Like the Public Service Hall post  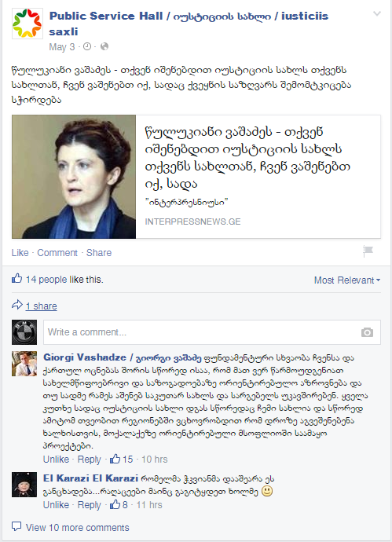coord(20,253)
